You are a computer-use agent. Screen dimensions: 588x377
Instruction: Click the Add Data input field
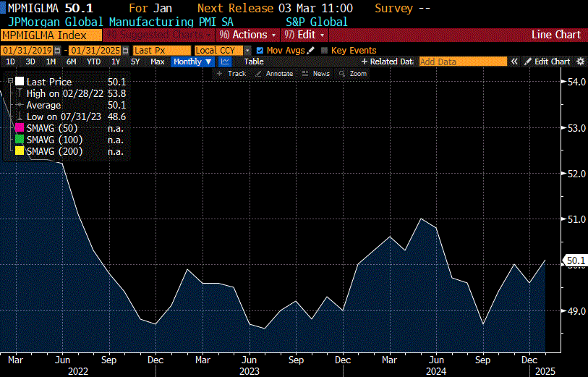(463, 62)
